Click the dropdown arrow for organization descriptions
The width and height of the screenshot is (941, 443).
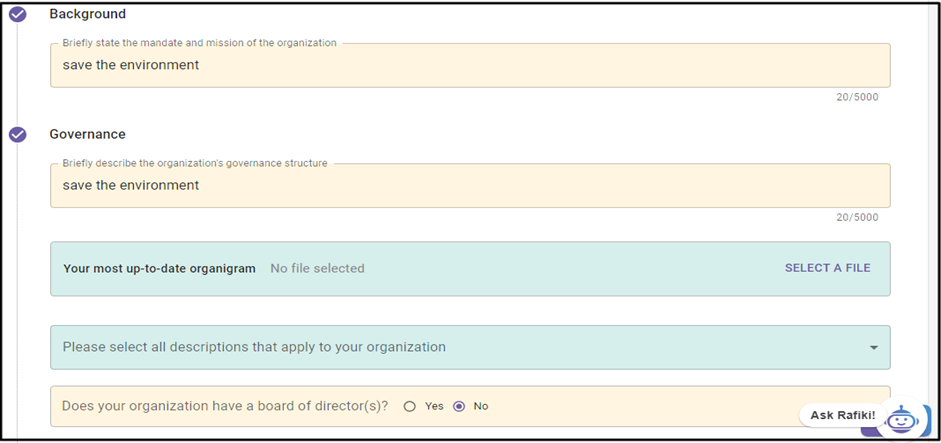pyautogui.click(x=874, y=348)
